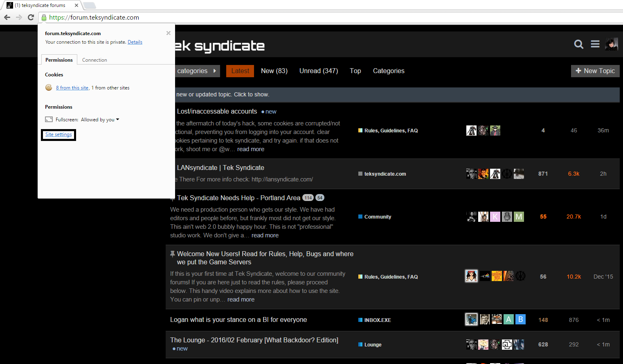The width and height of the screenshot is (623, 364).
Task: Open the Fullscreen 'Allowed by you' dropdown
Action: pyautogui.click(x=100, y=120)
